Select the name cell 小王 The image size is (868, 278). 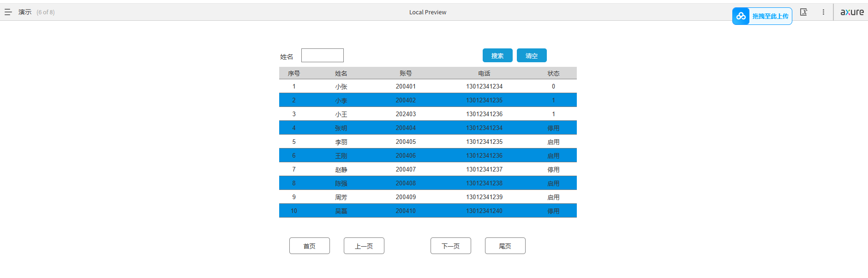(x=341, y=114)
